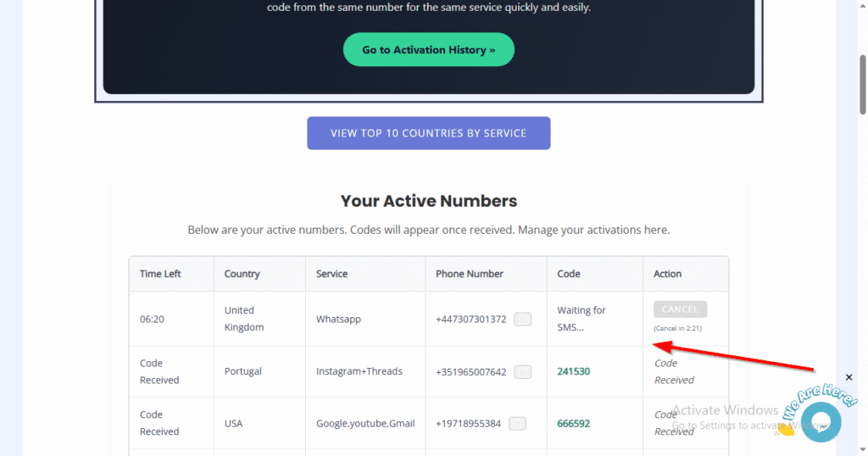Click the Action column header
This screenshot has width=868, height=456.
[668, 274]
